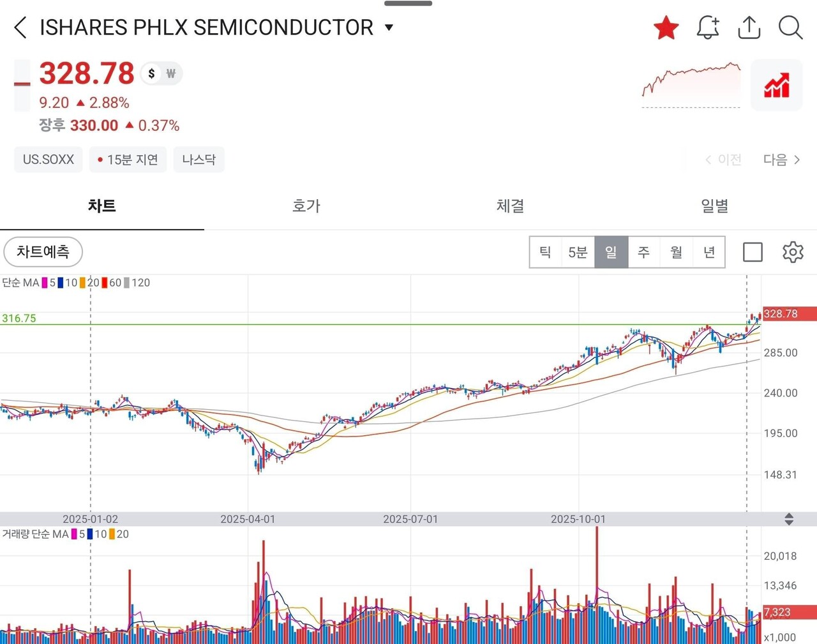The width and height of the screenshot is (817, 644).
Task: Open the mini intraday price chart thumbnail
Action: tap(691, 86)
